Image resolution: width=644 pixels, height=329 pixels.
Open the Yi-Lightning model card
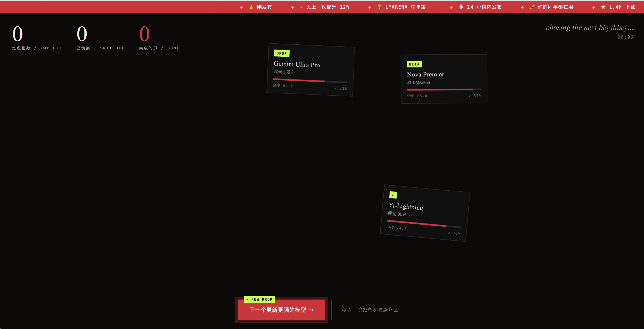tap(425, 213)
